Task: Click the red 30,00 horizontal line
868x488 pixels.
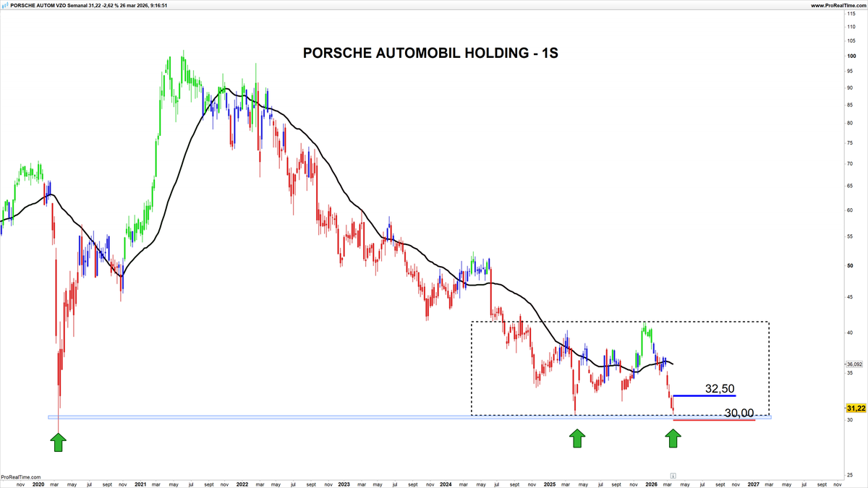Action: pos(714,420)
